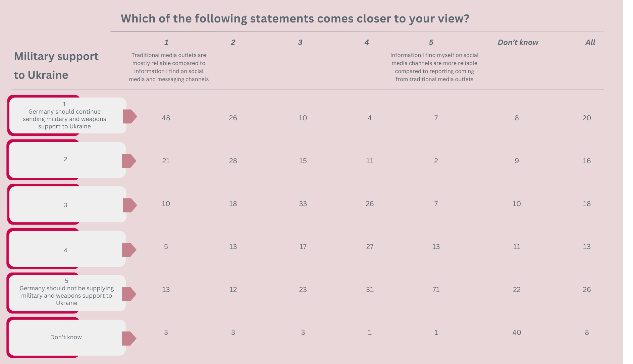Click the arrow beside the Don't know row
633x364 pixels.
pos(129,339)
